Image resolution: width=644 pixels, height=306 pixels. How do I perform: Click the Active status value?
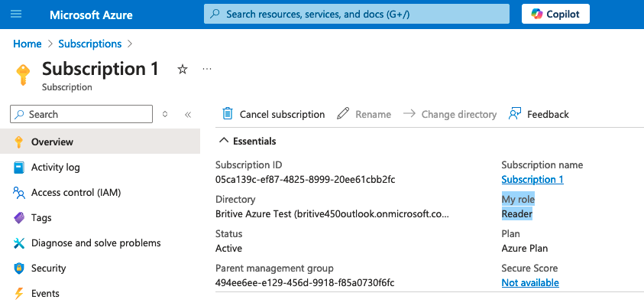(x=228, y=249)
